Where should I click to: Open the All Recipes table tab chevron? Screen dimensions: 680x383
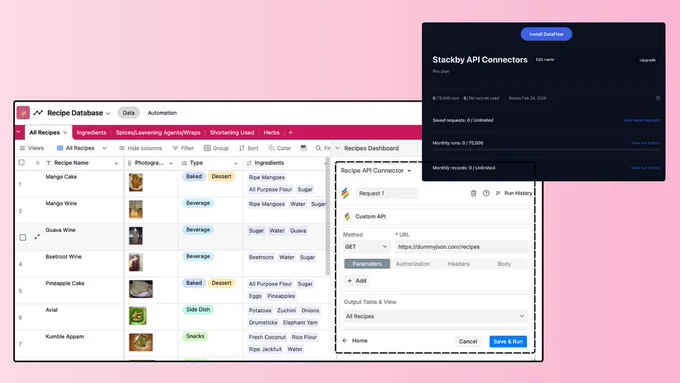[x=65, y=132]
